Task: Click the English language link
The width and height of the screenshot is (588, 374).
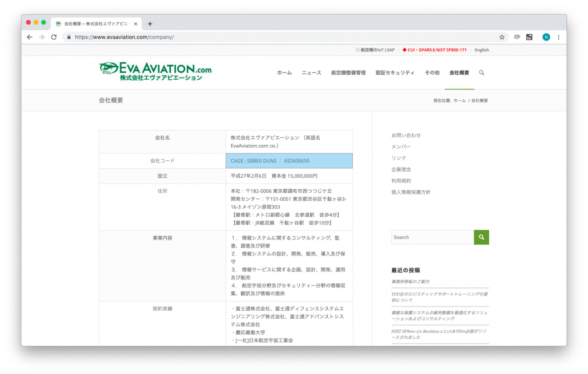Action: (481, 50)
